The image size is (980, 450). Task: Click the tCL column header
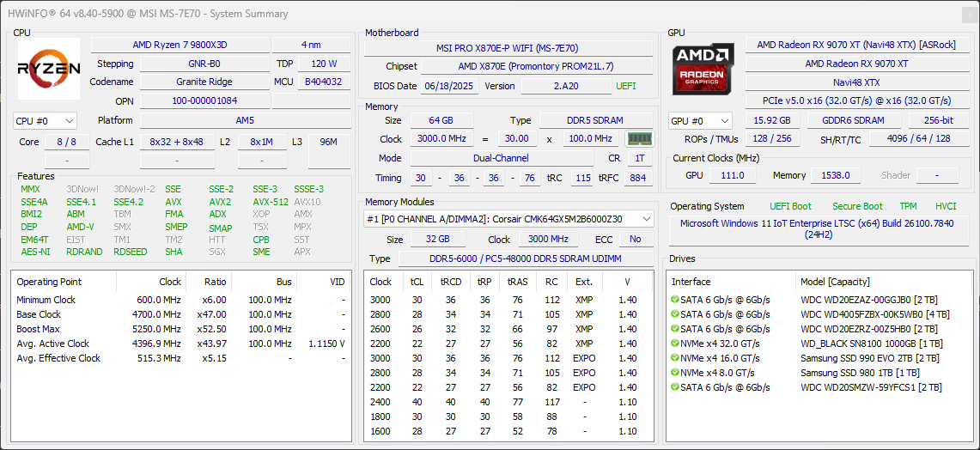[x=417, y=282]
